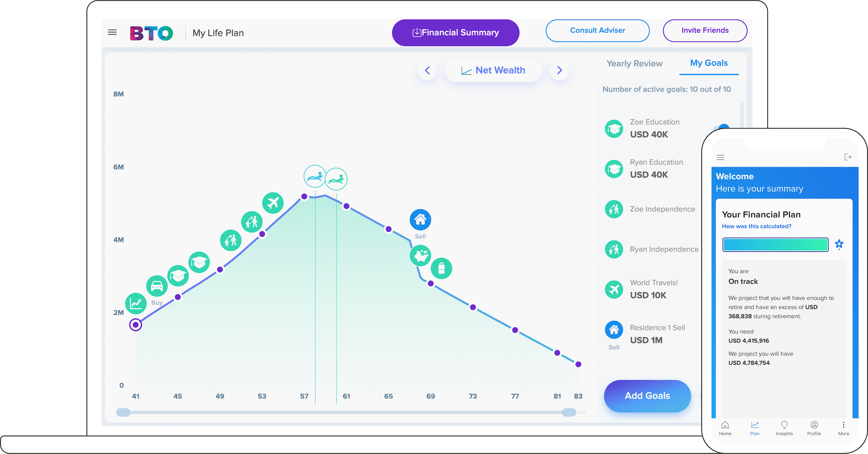Image resolution: width=868 pixels, height=454 pixels.
Task: Tap Insights tab in phone bottom bar
Action: pyautogui.click(x=784, y=428)
